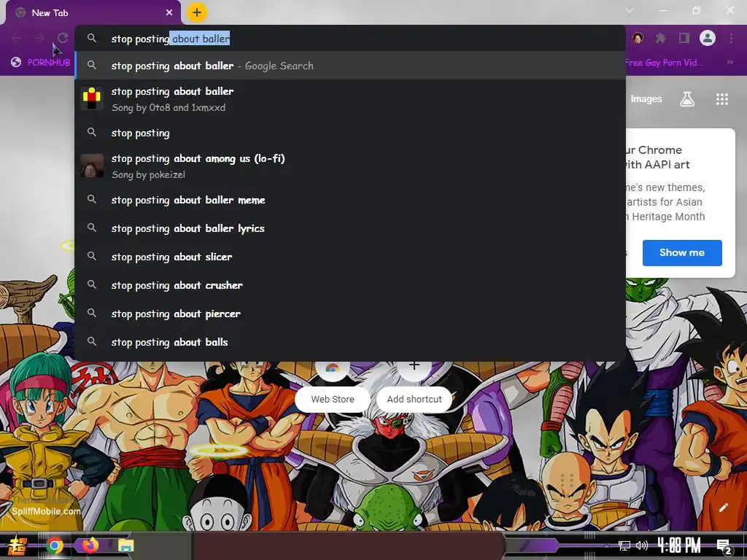Click the among us lo-fi song thumbnail
This screenshot has height=560, width=747.
pos(92,166)
